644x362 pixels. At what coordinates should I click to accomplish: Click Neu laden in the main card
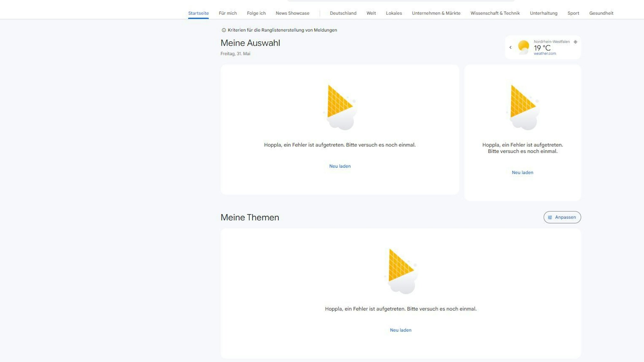click(340, 166)
